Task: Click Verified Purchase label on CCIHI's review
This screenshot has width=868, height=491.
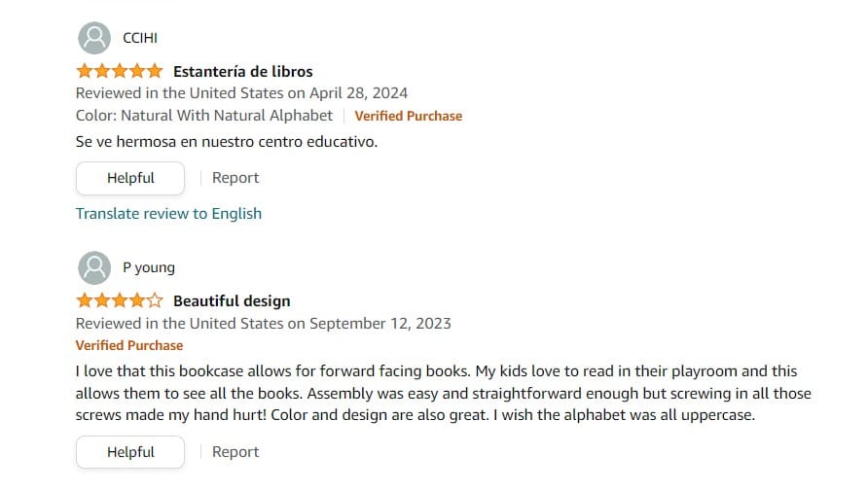Action: [x=409, y=116]
